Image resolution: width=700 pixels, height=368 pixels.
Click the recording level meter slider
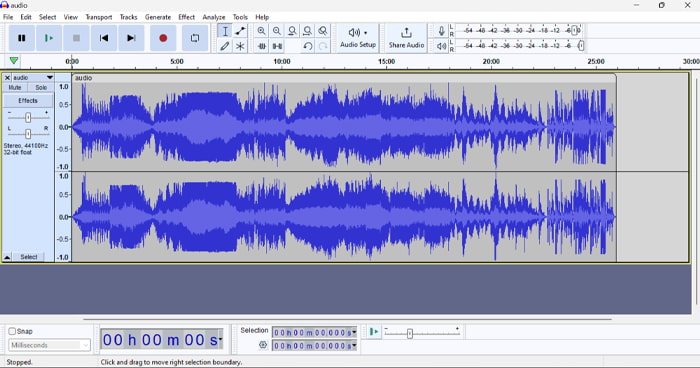[x=576, y=31]
